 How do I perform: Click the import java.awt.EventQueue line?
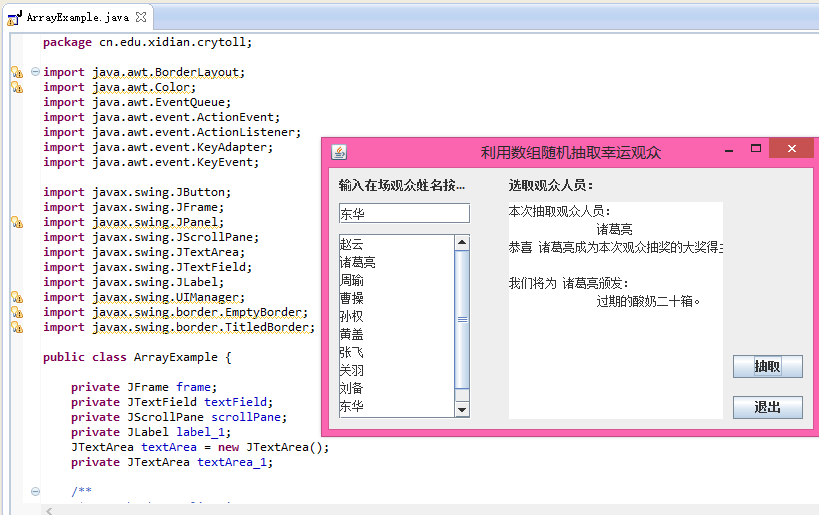coord(137,102)
